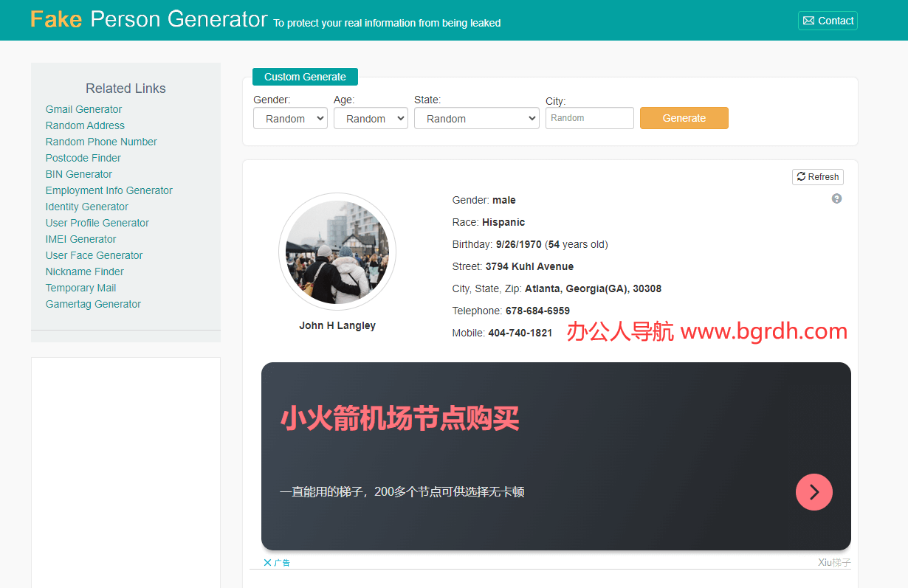Viewport: 908px width, 588px height.
Task: Click the envelope icon in Contact button
Action: click(808, 21)
